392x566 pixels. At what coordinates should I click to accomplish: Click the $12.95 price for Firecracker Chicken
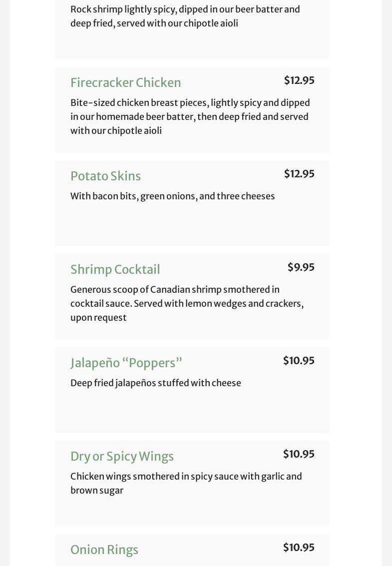tap(299, 80)
